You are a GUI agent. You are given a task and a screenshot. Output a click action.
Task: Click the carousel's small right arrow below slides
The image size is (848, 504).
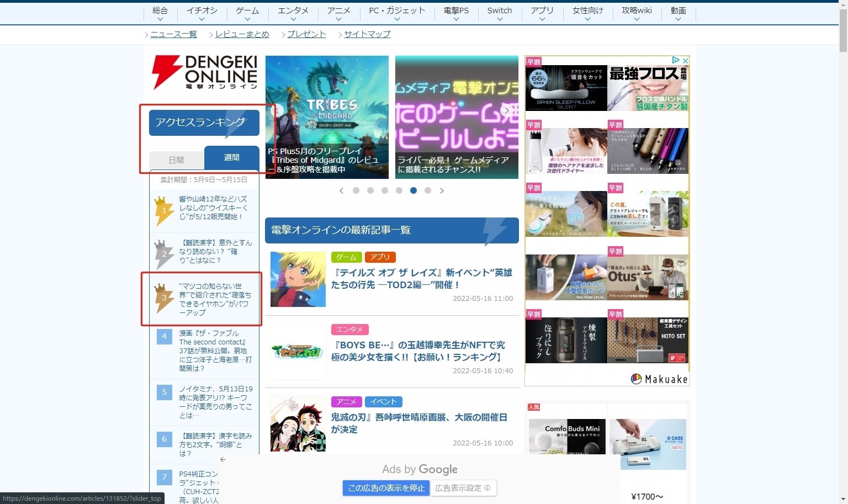pos(442,190)
